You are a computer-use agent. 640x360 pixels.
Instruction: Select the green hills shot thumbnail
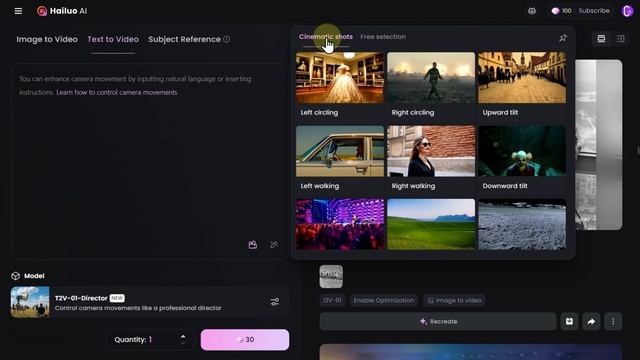click(431, 224)
